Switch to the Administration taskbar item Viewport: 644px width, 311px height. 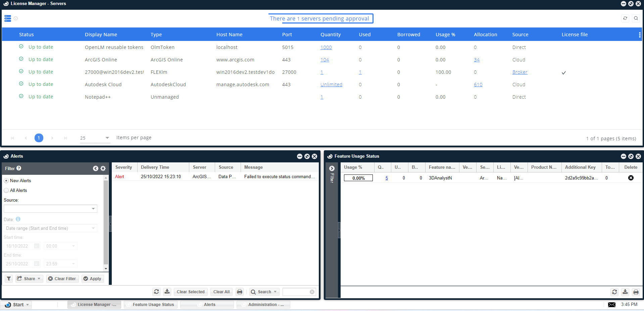click(263, 305)
